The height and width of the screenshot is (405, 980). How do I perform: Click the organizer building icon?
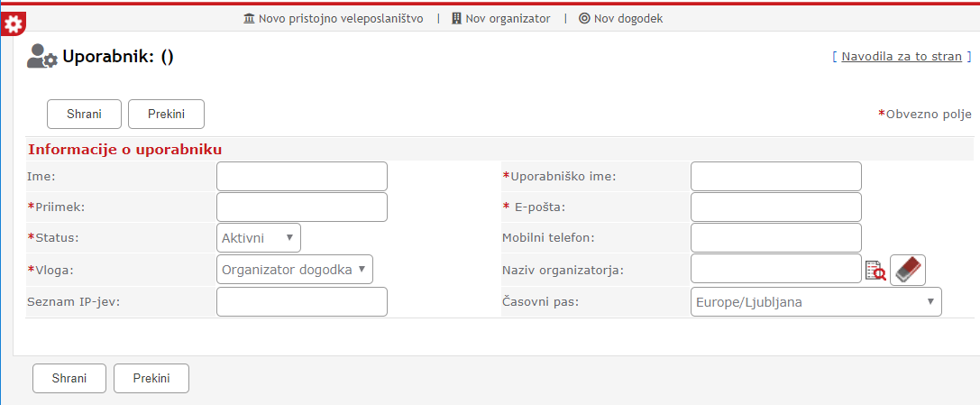pyautogui.click(x=456, y=18)
